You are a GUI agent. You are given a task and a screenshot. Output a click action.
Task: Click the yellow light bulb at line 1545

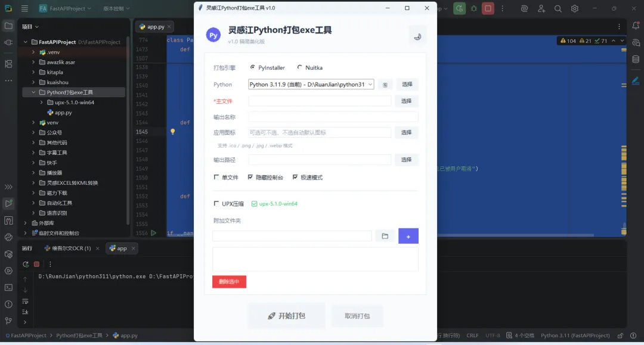(x=172, y=132)
